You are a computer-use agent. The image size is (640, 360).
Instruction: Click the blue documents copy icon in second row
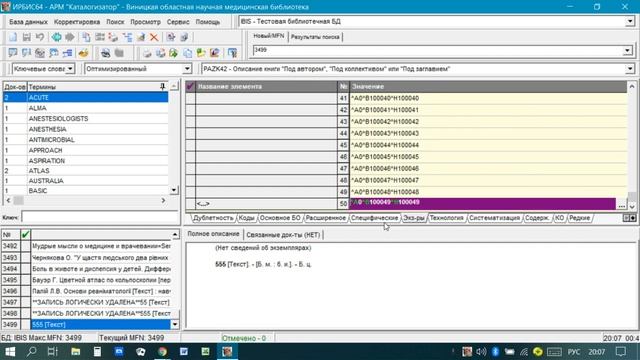187,53
